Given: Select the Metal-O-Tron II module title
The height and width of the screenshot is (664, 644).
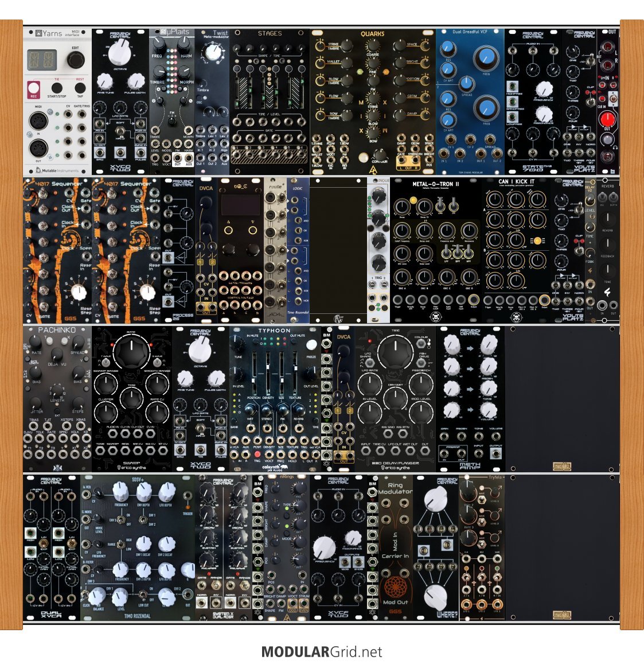Looking at the screenshot, I should pyautogui.click(x=435, y=184).
